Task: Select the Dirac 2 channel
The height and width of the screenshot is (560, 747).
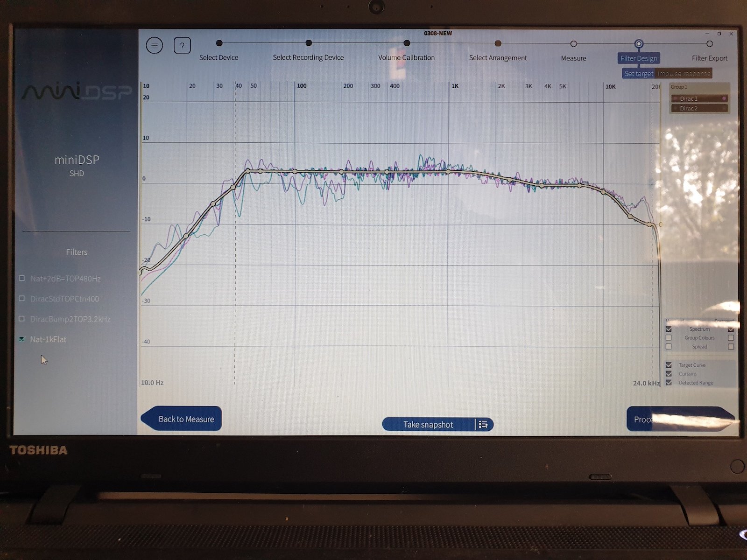Action: [x=699, y=108]
